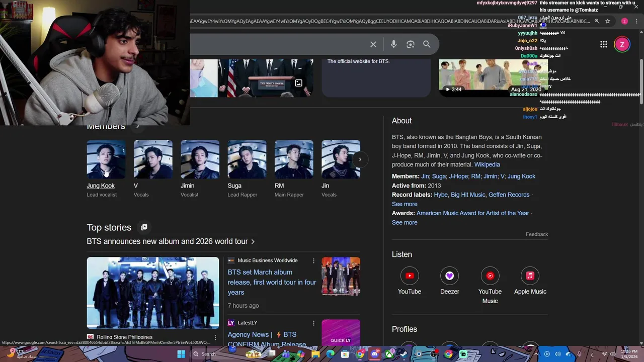Open the Jung Kook link in About Members
The width and height of the screenshot is (644, 362).
pos(521,176)
